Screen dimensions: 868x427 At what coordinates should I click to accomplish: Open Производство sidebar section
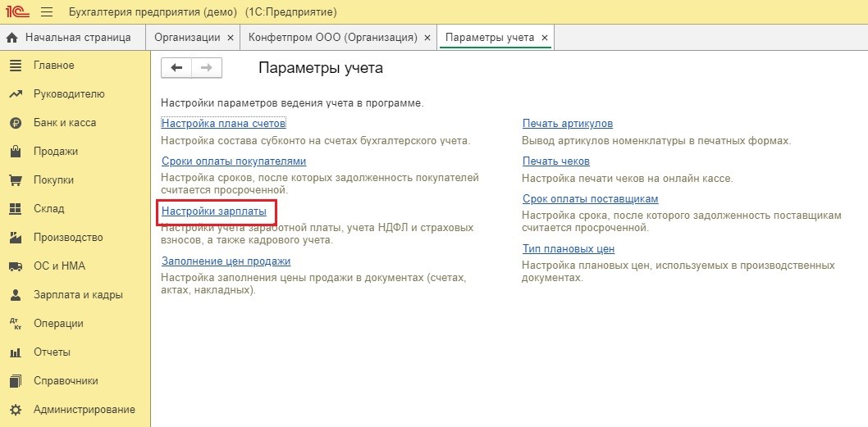68,238
